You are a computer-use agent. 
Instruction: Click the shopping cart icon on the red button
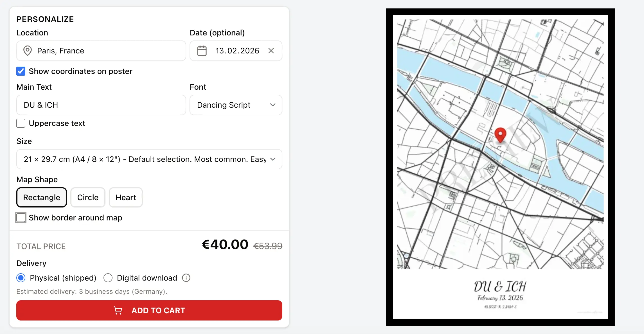point(118,310)
